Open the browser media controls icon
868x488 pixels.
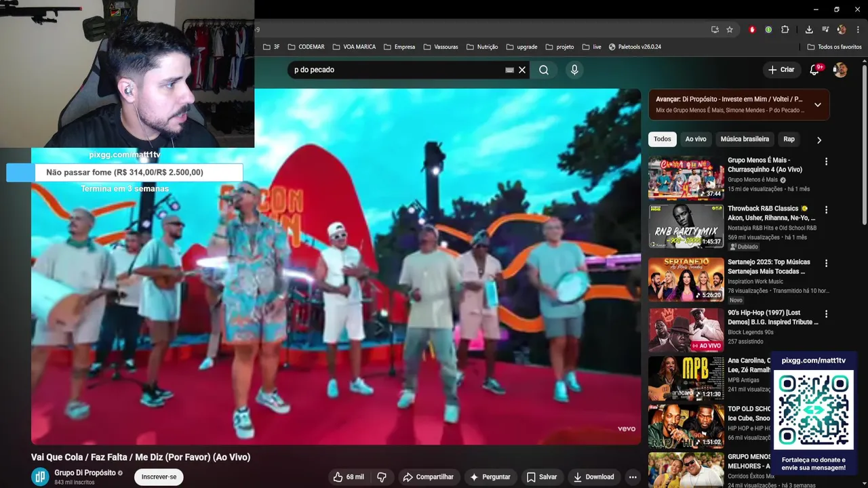[x=825, y=30]
